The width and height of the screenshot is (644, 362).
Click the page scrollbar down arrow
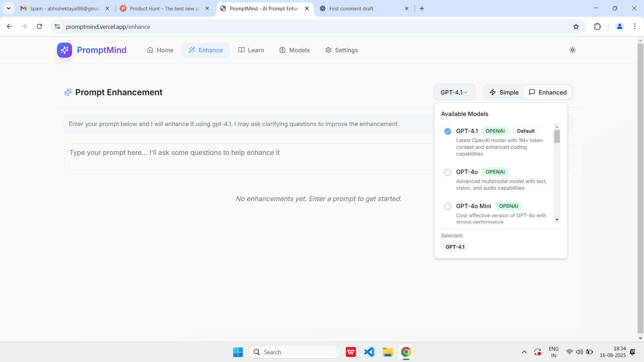coord(640,338)
